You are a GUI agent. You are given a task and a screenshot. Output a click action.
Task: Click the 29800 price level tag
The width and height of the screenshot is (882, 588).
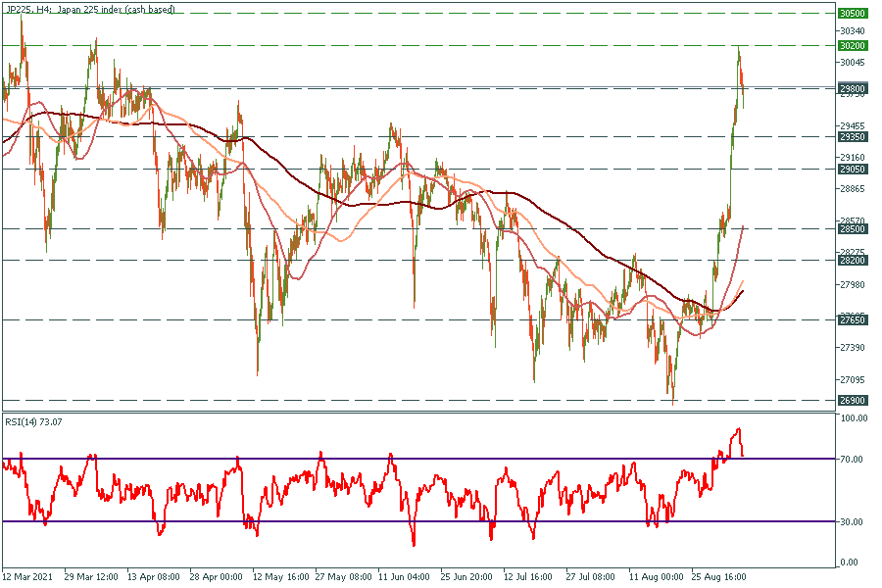[x=852, y=88]
